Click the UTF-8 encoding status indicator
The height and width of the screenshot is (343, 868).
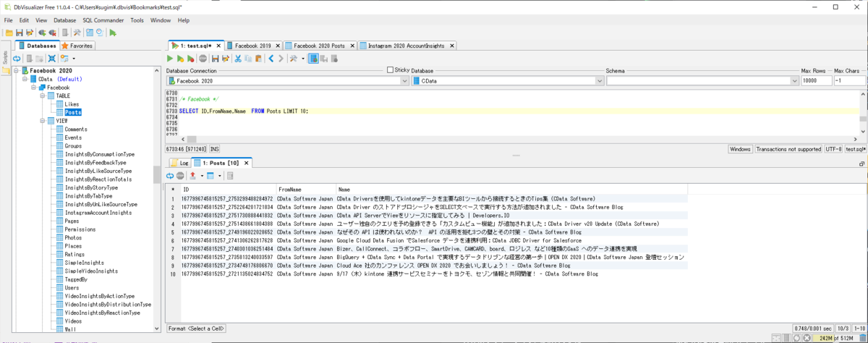coord(833,149)
